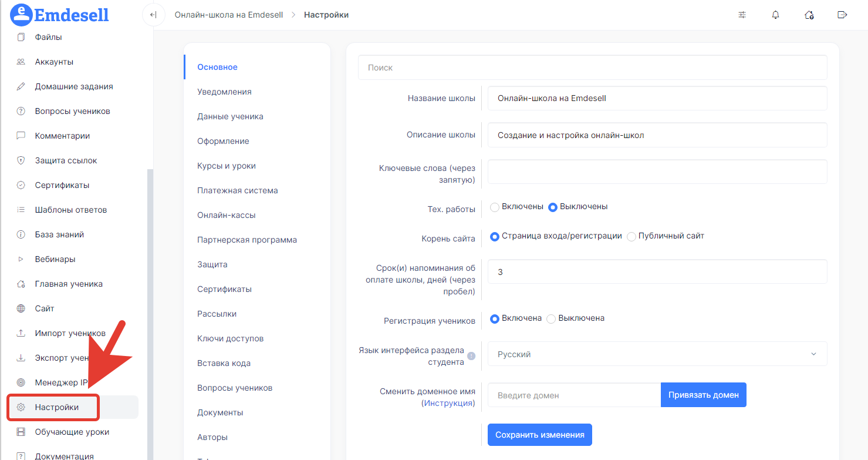
Task: Open the Рассылки settings tab
Action: [217, 314]
